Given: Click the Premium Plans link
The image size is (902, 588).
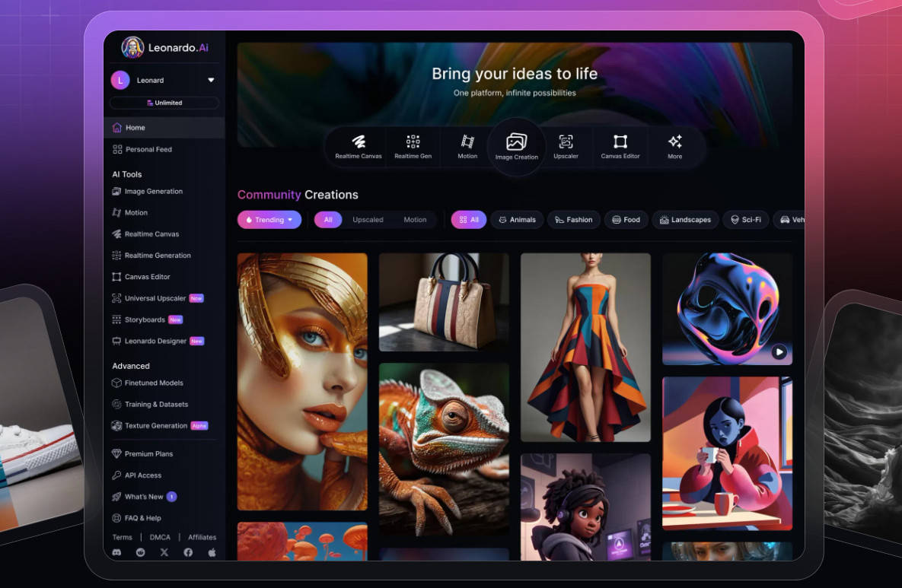Looking at the screenshot, I should tap(148, 453).
